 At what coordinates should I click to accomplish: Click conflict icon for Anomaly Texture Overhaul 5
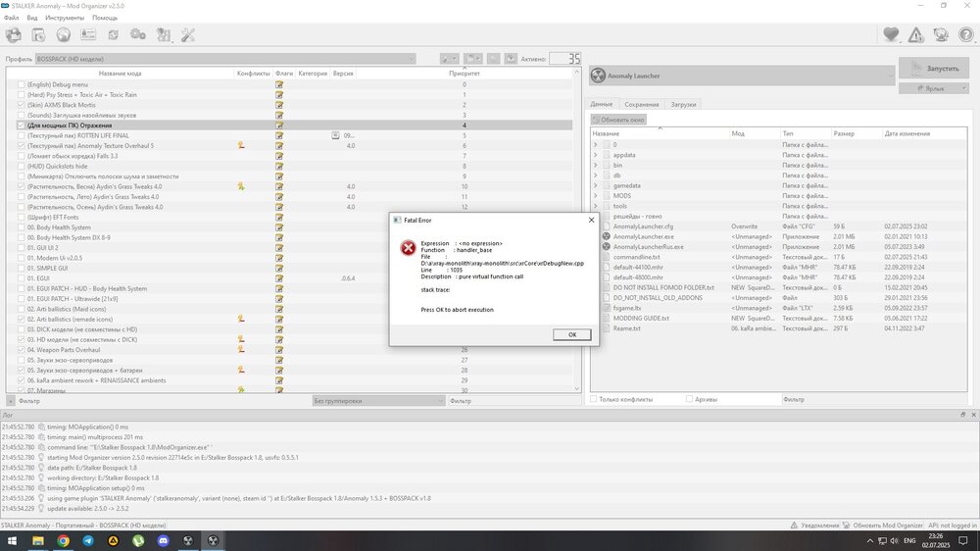click(x=241, y=145)
